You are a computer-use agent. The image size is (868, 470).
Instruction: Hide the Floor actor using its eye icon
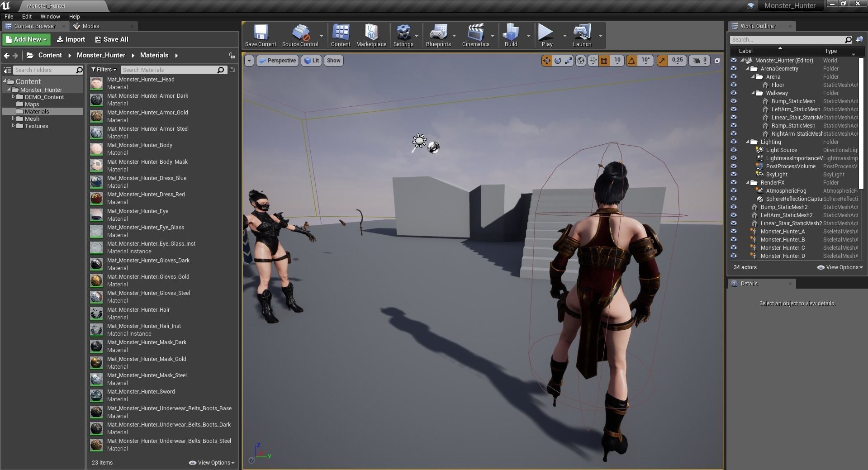tap(734, 85)
